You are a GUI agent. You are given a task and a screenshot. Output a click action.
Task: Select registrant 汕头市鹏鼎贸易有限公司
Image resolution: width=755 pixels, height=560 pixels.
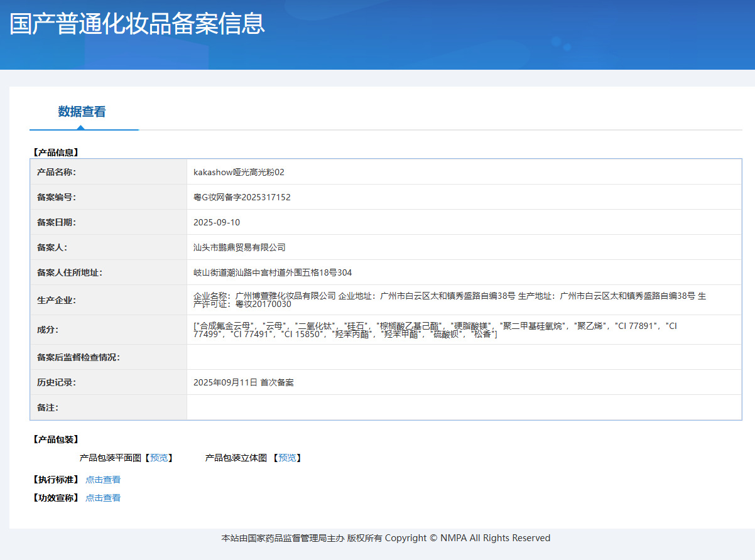pyautogui.click(x=239, y=247)
